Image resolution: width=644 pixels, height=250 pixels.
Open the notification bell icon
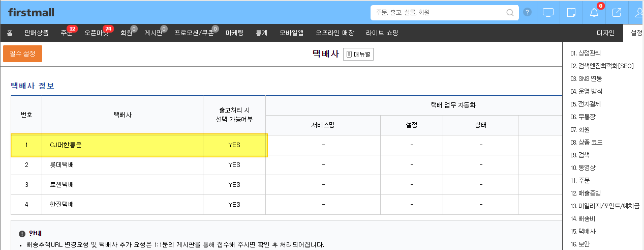click(594, 12)
